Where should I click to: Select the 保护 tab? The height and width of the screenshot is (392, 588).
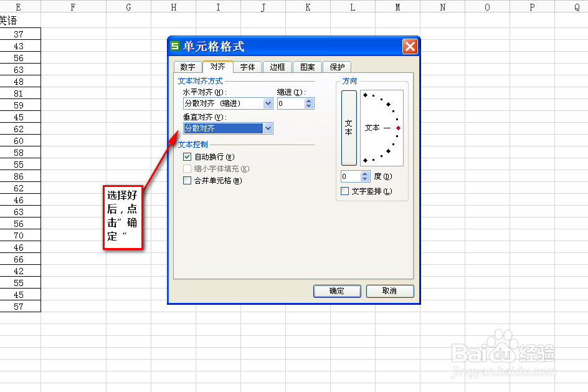[337, 67]
